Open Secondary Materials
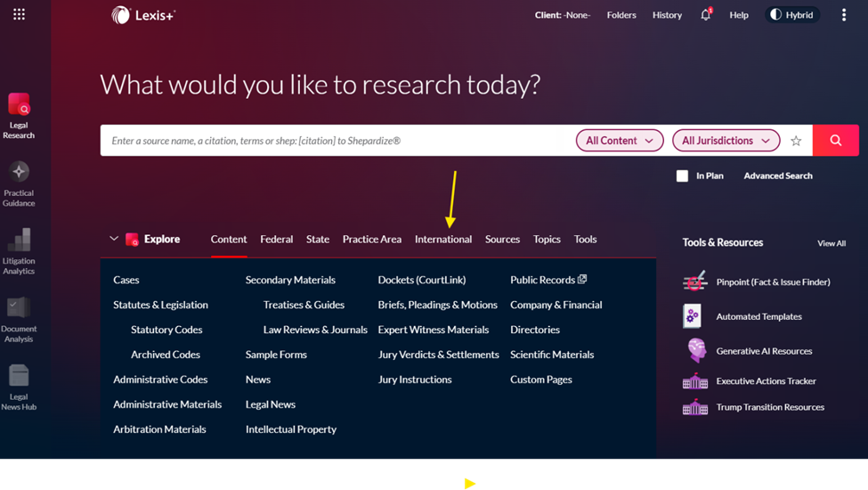 tap(290, 280)
